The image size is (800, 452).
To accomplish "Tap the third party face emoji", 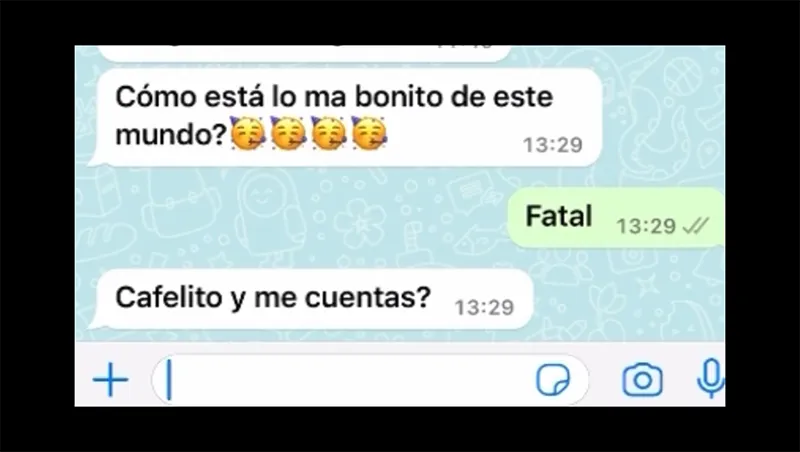I will (329, 133).
